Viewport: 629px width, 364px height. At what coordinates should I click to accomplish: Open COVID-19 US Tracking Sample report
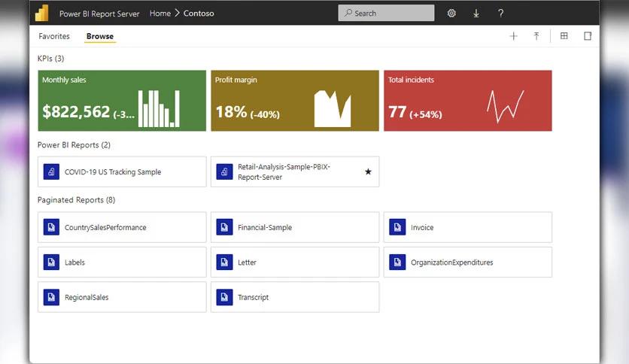122,172
